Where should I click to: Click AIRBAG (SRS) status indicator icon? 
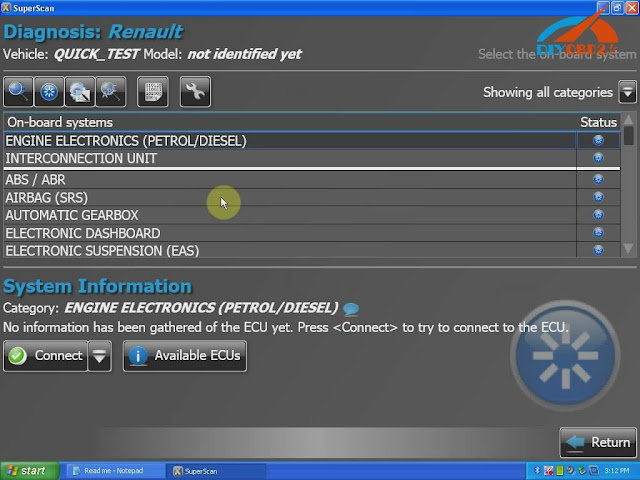coord(598,197)
